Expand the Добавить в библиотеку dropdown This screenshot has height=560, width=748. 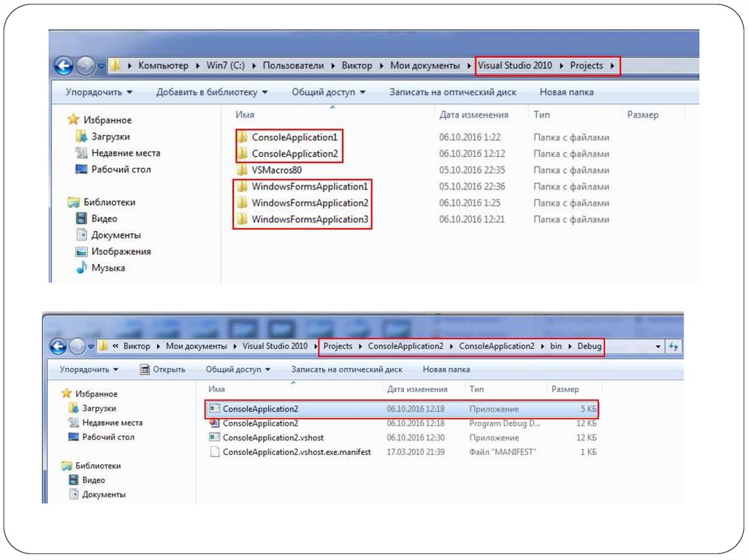212,93
